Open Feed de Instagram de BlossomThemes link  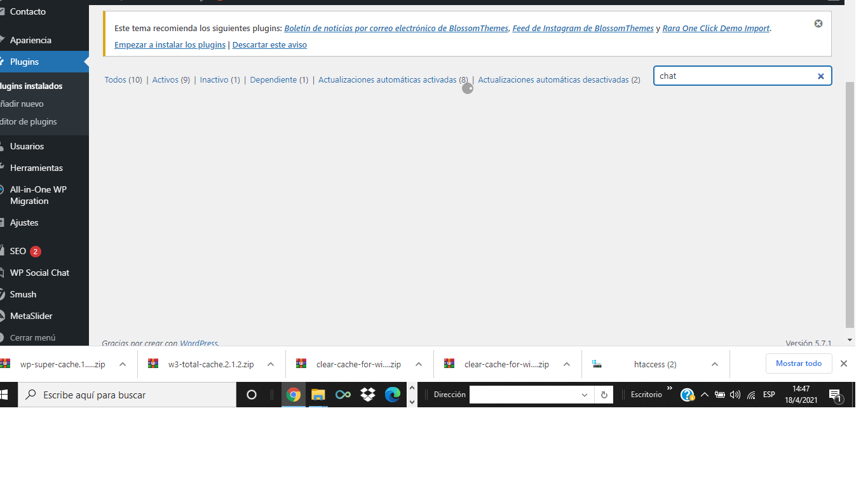(x=583, y=29)
